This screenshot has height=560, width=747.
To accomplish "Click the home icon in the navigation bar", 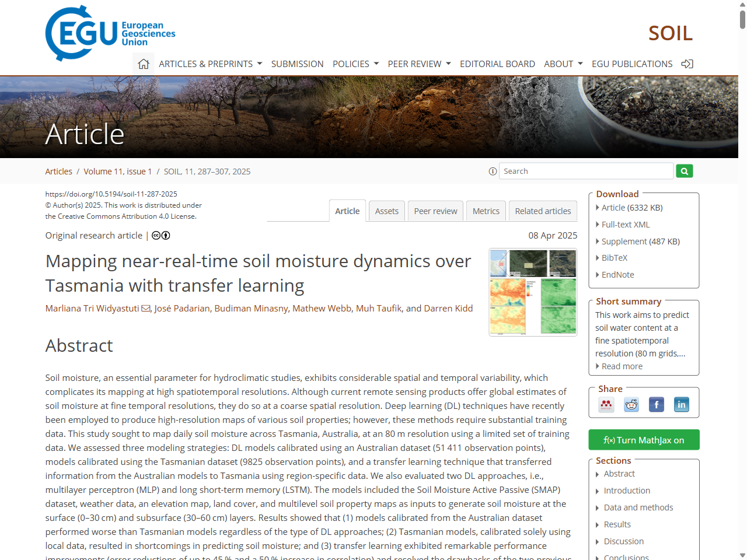I will click(143, 64).
